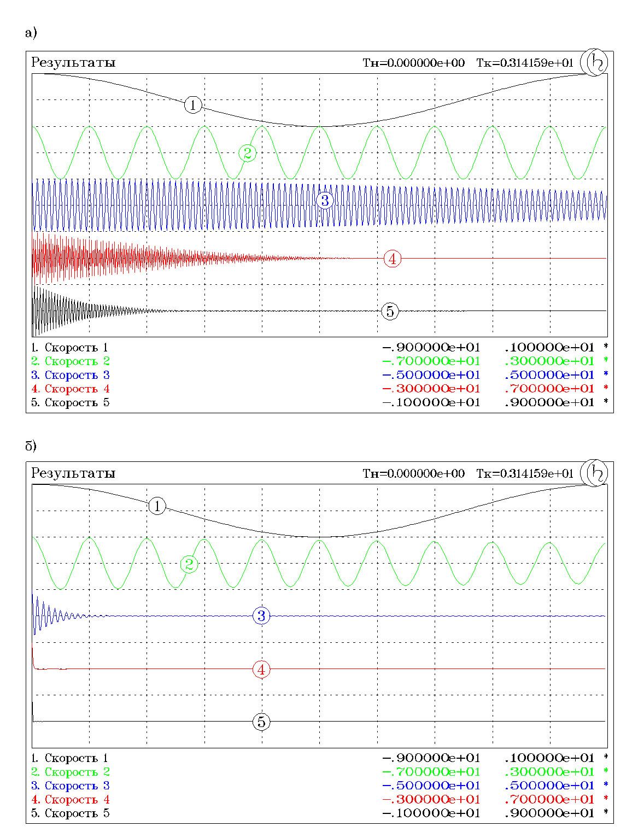Select circled marker 1 on upper plot
Viewport: 644px width, 838px height.
tap(192, 104)
